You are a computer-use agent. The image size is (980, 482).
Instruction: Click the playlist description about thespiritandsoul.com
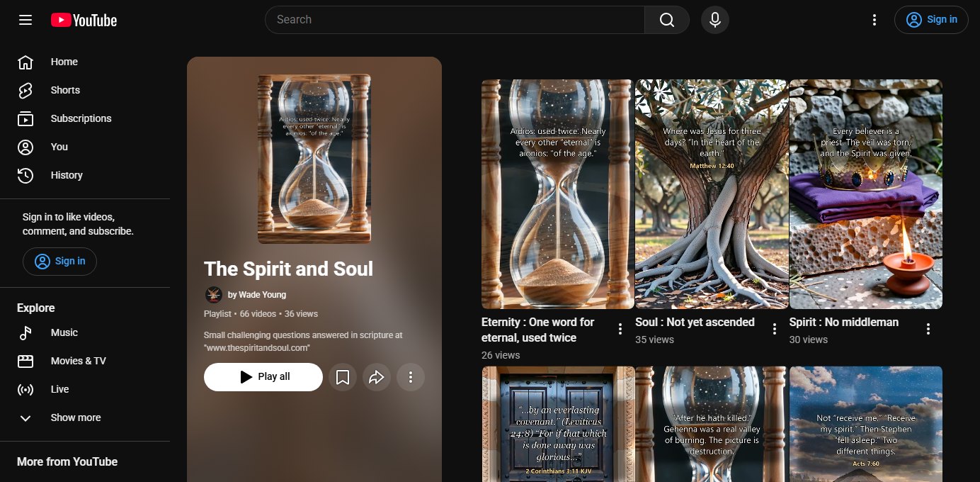tap(303, 341)
